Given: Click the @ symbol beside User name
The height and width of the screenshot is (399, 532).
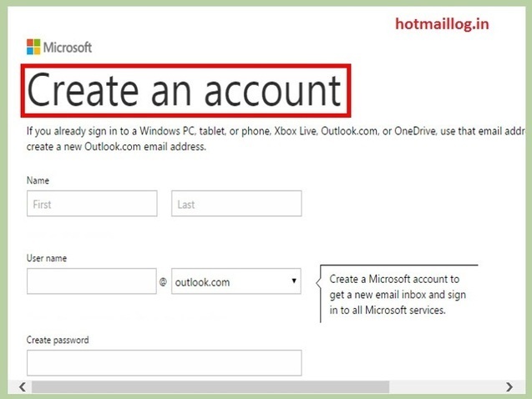Looking at the screenshot, I should pyautogui.click(x=163, y=282).
